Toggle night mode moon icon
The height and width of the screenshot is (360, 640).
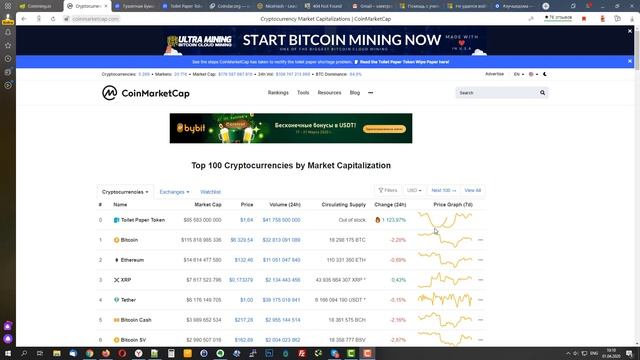(x=544, y=74)
